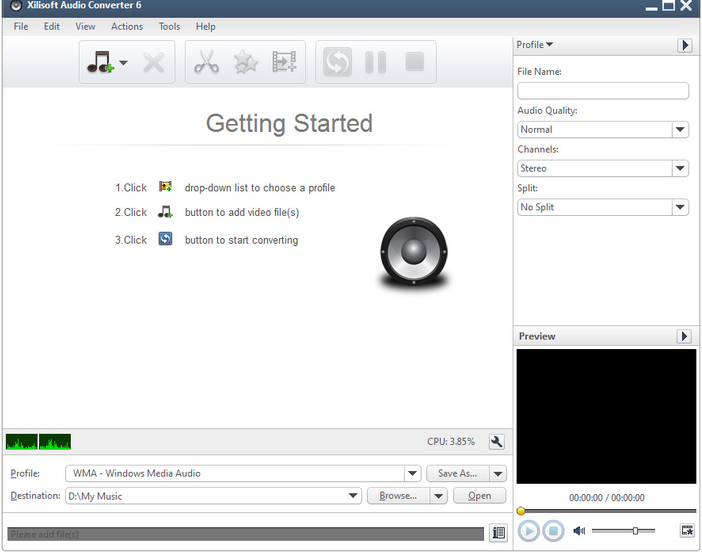Click the log list icon near status bar
The width and height of the screenshot is (702, 553).
(x=498, y=533)
